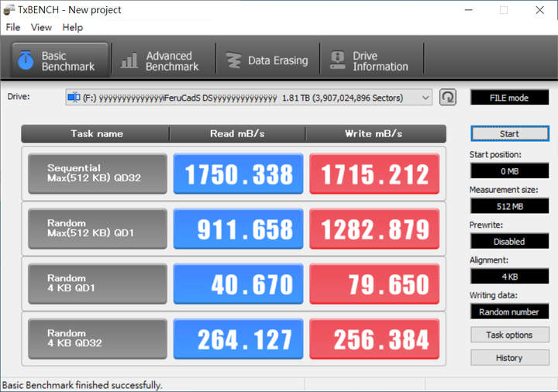Viewport: 558px width, 392px height.
Task: Switch to the Basic Benchmark tab
Action: tap(60, 60)
